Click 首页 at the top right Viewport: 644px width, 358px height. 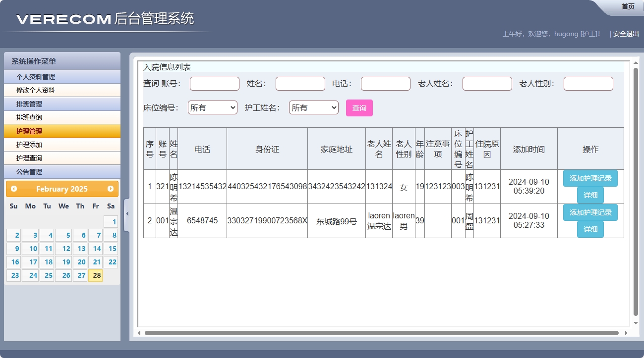click(627, 6)
